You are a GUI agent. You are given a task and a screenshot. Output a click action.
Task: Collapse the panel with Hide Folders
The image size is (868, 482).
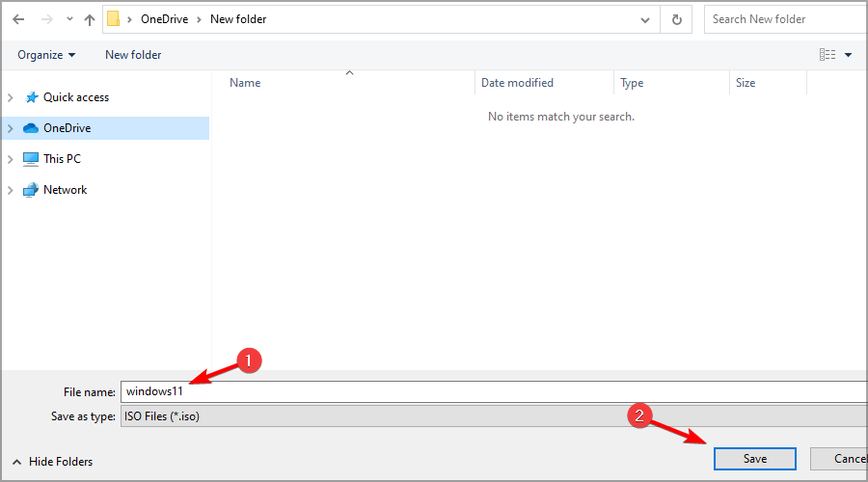point(53,462)
